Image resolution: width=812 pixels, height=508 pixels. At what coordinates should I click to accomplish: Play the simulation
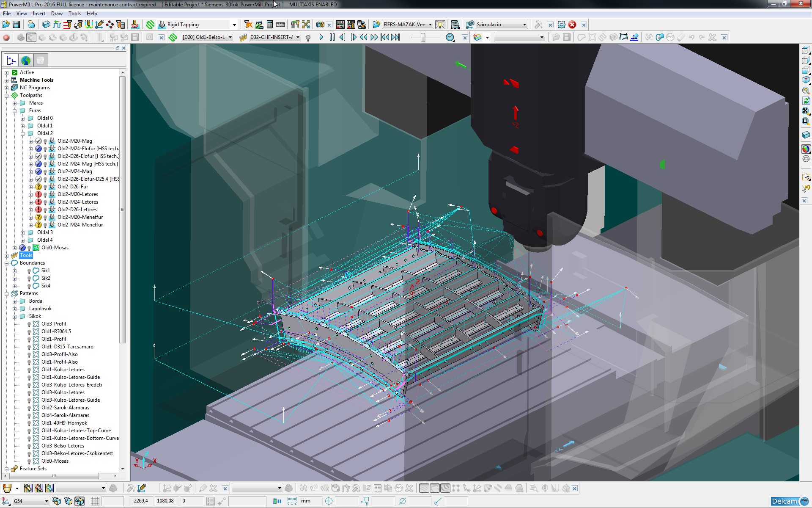click(x=321, y=37)
